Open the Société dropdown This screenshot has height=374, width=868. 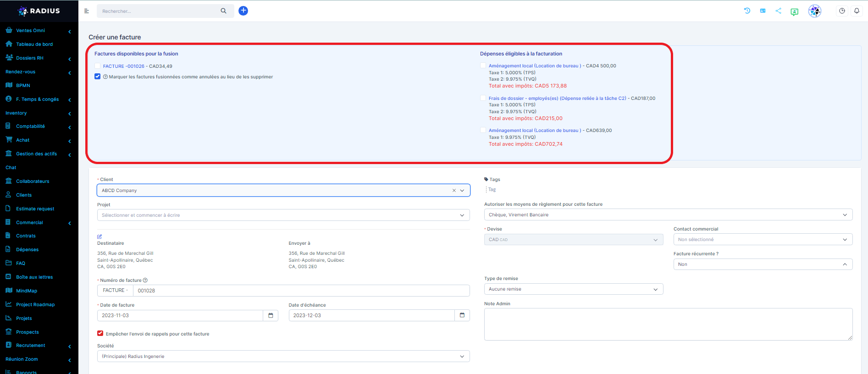pyautogui.click(x=283, y=356)
